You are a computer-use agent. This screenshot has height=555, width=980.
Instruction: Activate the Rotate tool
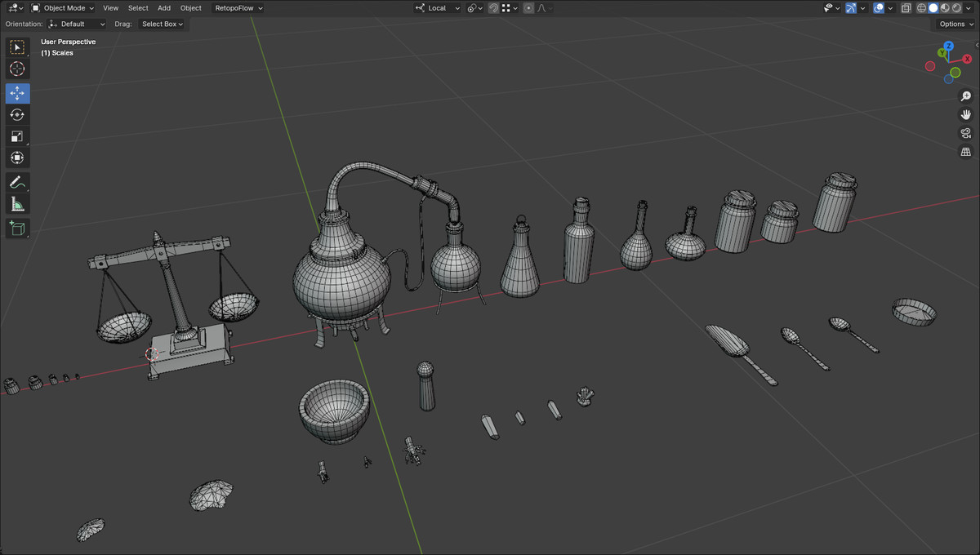pos(18,115)
